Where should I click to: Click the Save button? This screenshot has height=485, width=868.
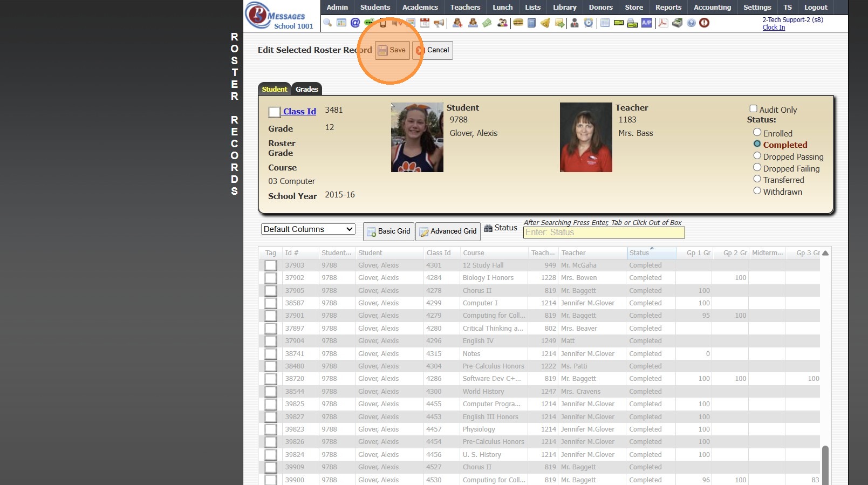point(392,50)
